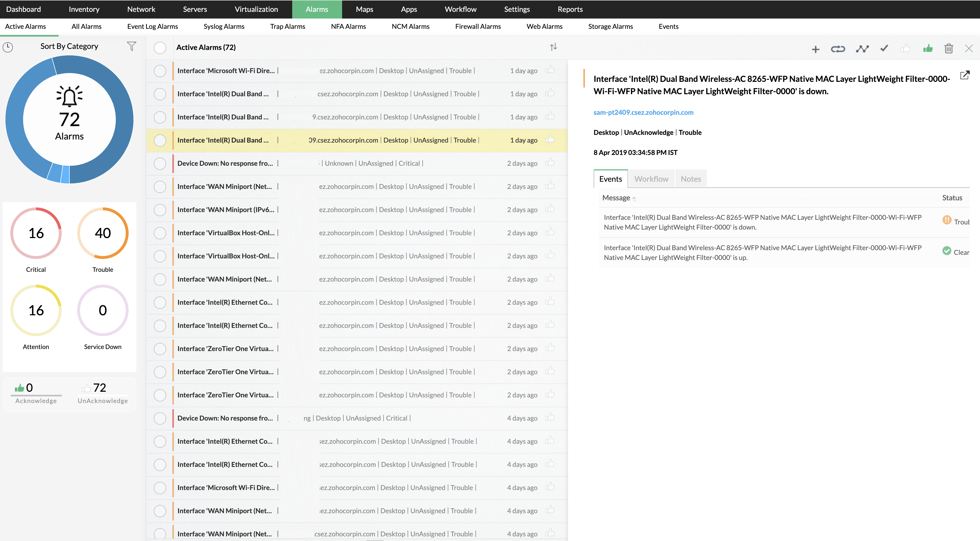Click sam-pt2409 device hyperlink
Screen dimensions: 980x541
pyautogui.click(x=643, y=111)
